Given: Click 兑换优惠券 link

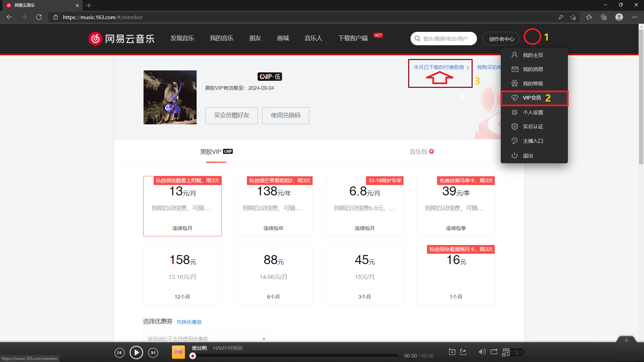Looking at the screenshot, I should 189,322.
